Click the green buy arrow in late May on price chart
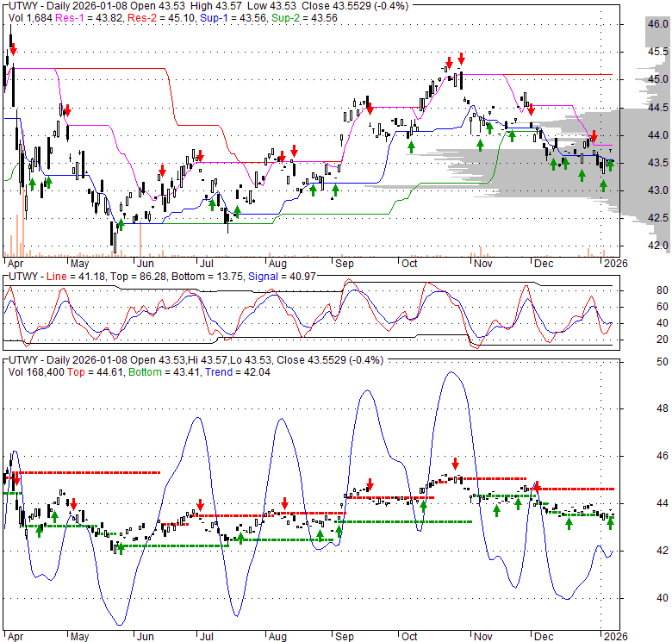Viewport: 672px width, 642px height. tap(121, 224)
